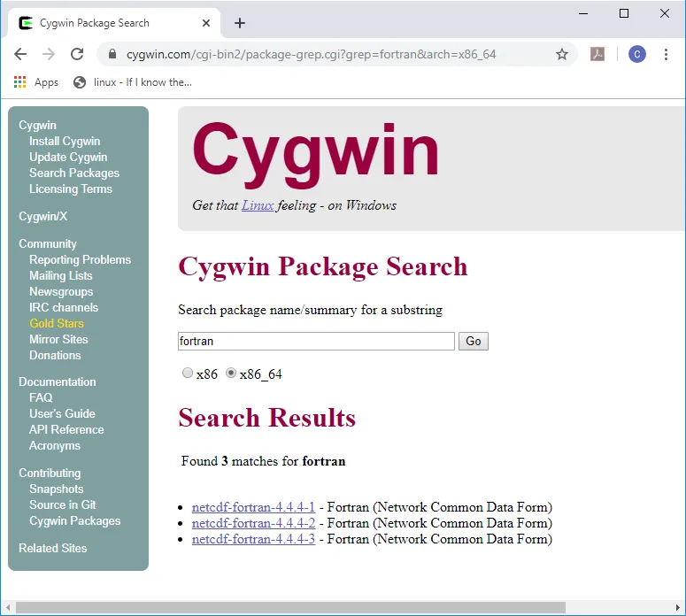
Task: Follow the Linux link in the tagline
Action: pos(258,205)
